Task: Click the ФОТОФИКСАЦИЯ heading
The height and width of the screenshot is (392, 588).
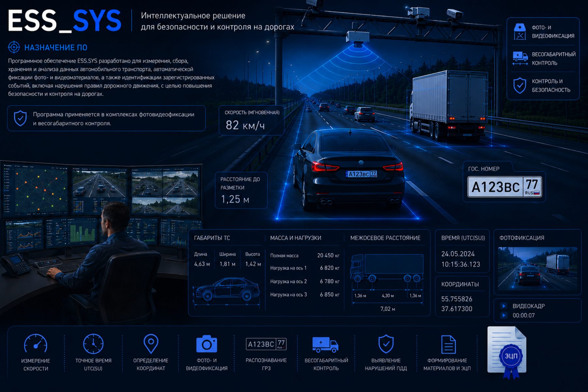Action: pos(522,238)
